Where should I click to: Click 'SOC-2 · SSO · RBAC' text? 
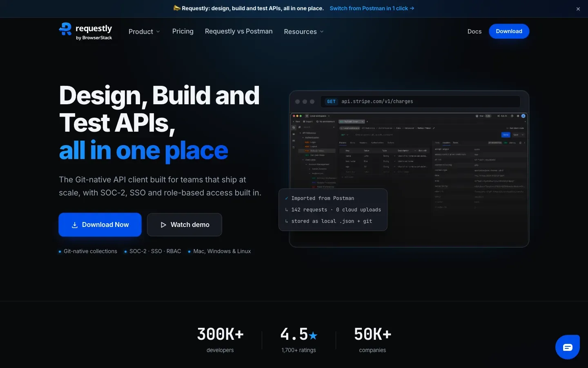[x=155, y=251]
